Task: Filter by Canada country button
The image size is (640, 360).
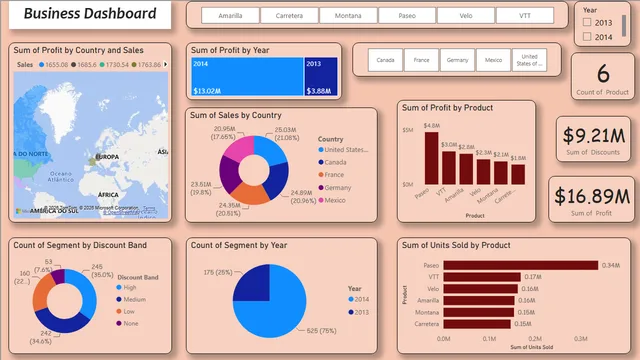Action: point(385,60)
